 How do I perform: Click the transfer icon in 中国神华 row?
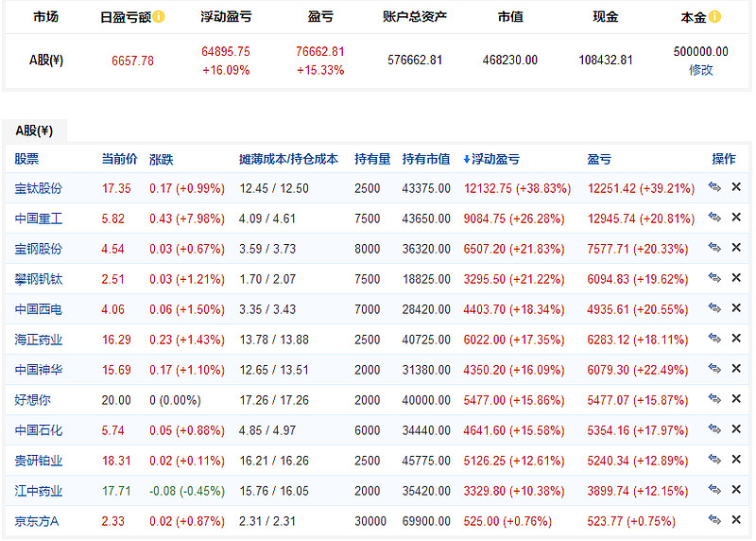(x=714, y=369)
